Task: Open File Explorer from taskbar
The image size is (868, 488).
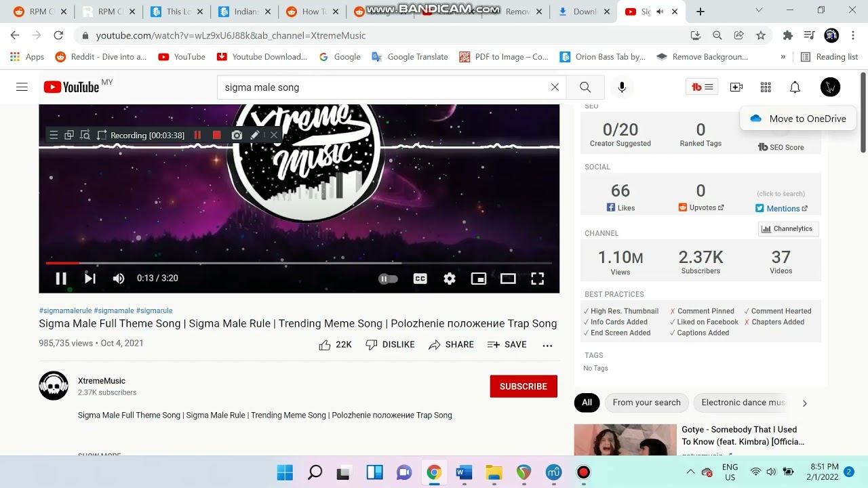Action: tap(494, 472)
